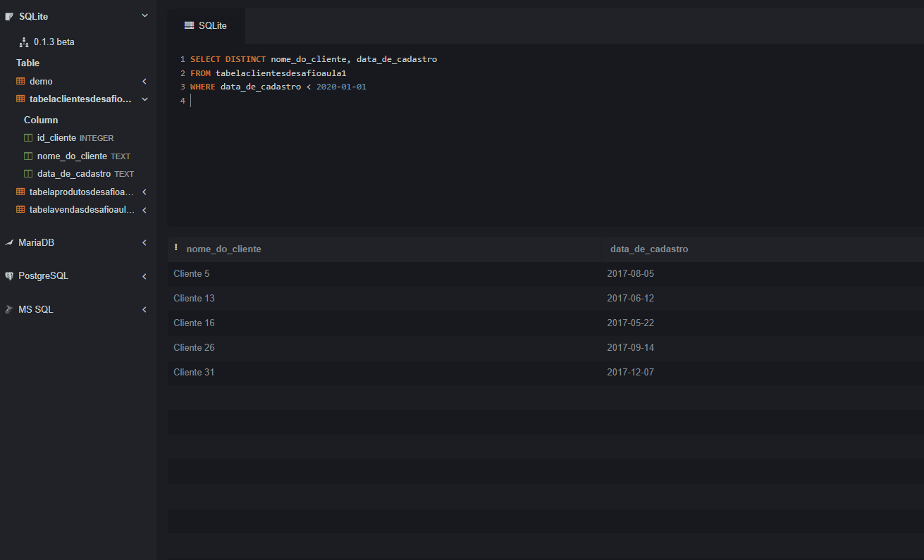The height and width of the screenshot is (560, 924).
Task: Select the tabelavendasdesafioaul table entry
Action: coord(82,209)
